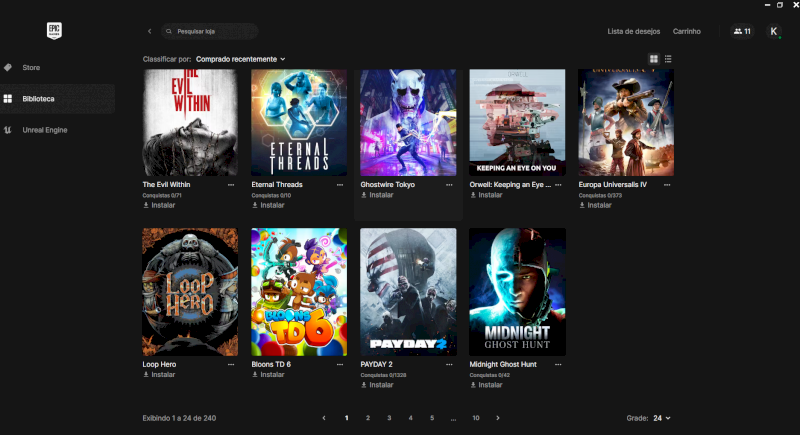Open options menu for Orwell
This screenshot has width=800, height=435.
click(558, 185)
